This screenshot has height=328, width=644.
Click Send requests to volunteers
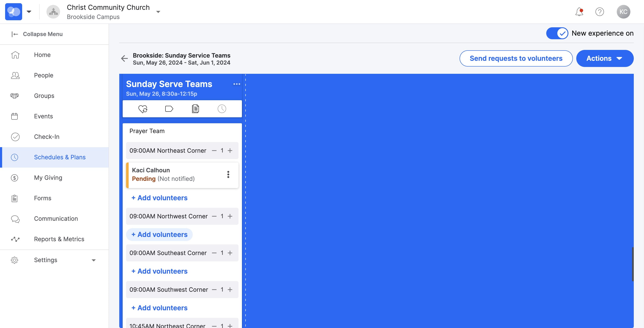pyautogui.click(x=516, y=58)
